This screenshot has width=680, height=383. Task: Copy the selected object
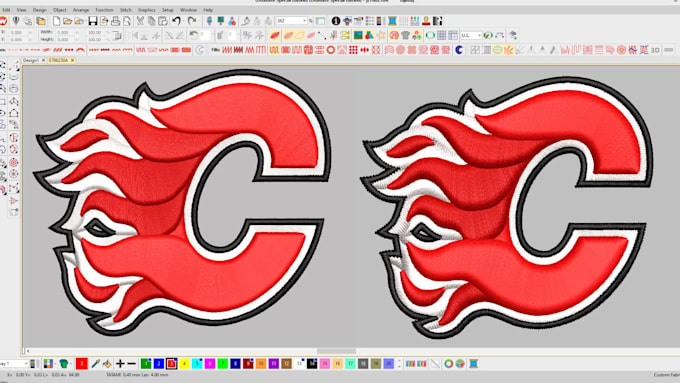[151, 21]
